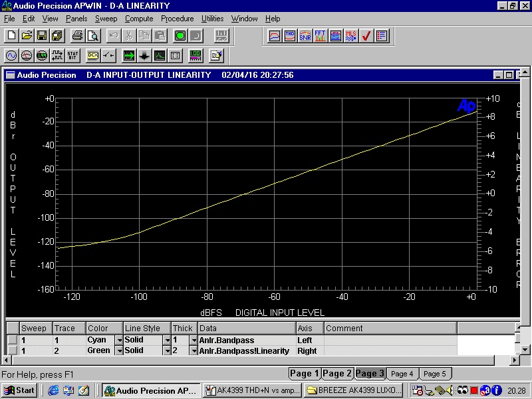Open the 1.99 digital readout panel icon
Image resolution: width=532 pixels, height=399 pixels.
pos(42,56)
